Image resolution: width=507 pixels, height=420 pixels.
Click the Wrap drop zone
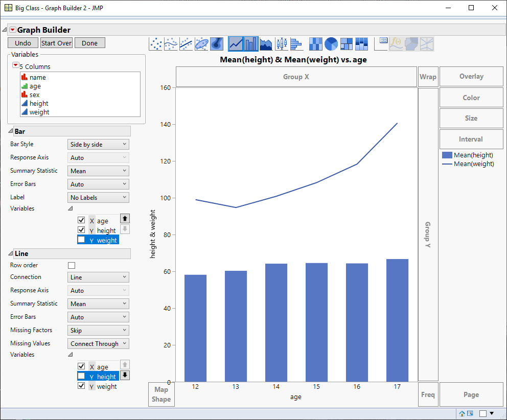428,77
